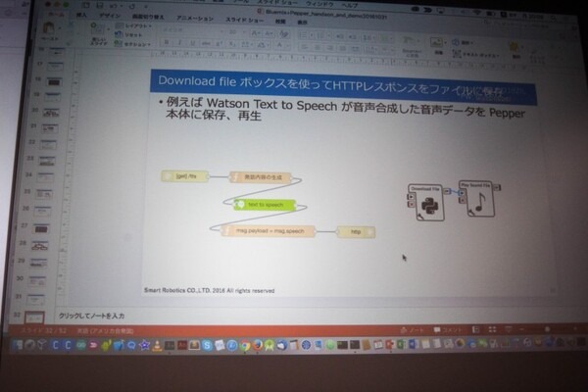Select the green text to speech node
This screenshot has height=392, width=588.
[x=265, y=204]
